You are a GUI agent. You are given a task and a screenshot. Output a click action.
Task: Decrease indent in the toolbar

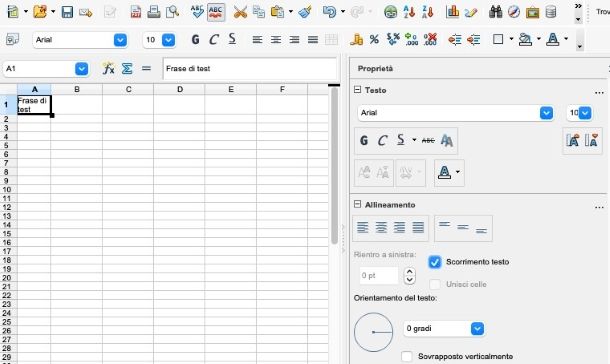pyautogui.click(x=455, y=39)
